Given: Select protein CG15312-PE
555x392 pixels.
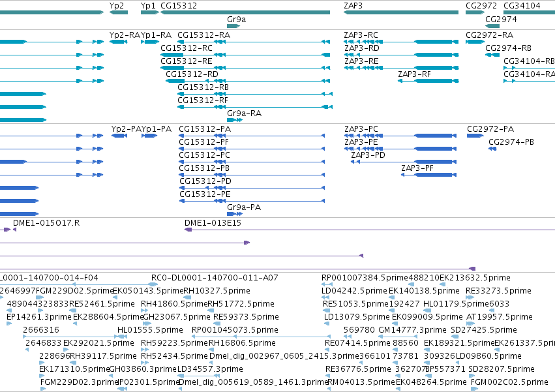Looking at the screenshot, I should click(205, 195).
